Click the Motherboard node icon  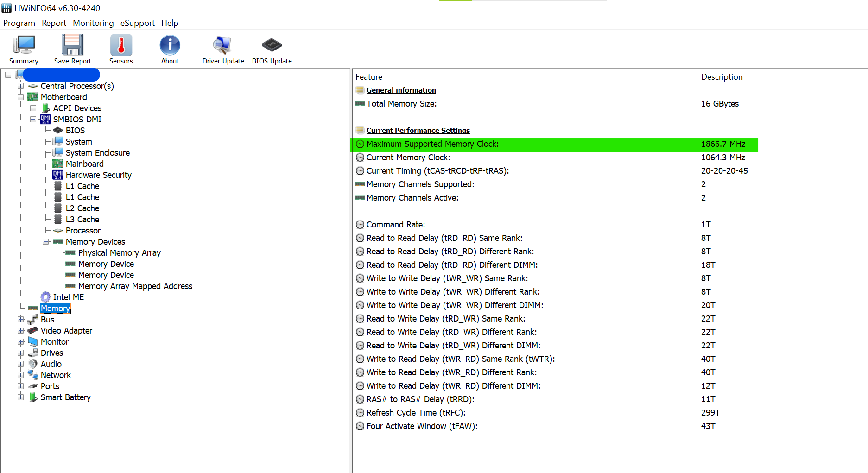click(x=33, y=97)
